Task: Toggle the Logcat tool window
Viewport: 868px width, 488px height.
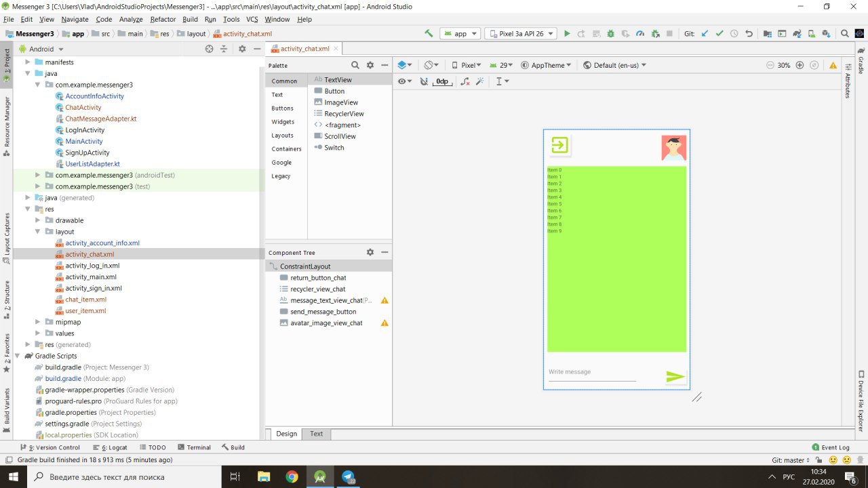Action: pos(109,447)
